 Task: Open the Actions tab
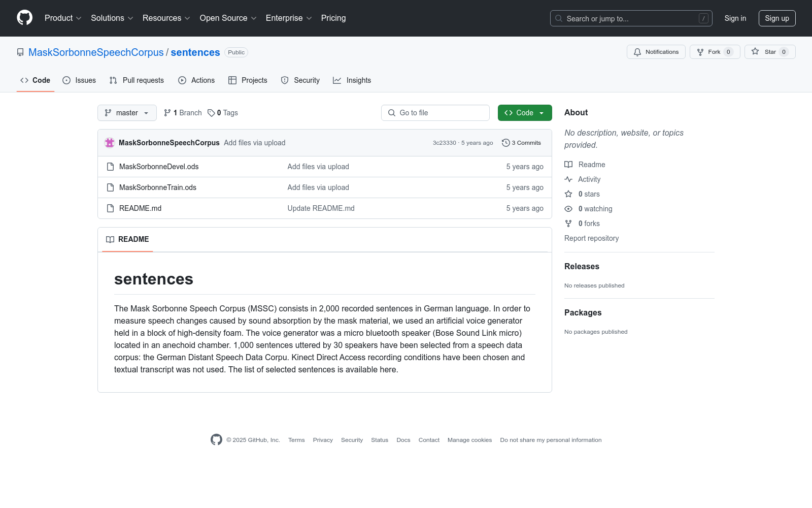[196, 80]
